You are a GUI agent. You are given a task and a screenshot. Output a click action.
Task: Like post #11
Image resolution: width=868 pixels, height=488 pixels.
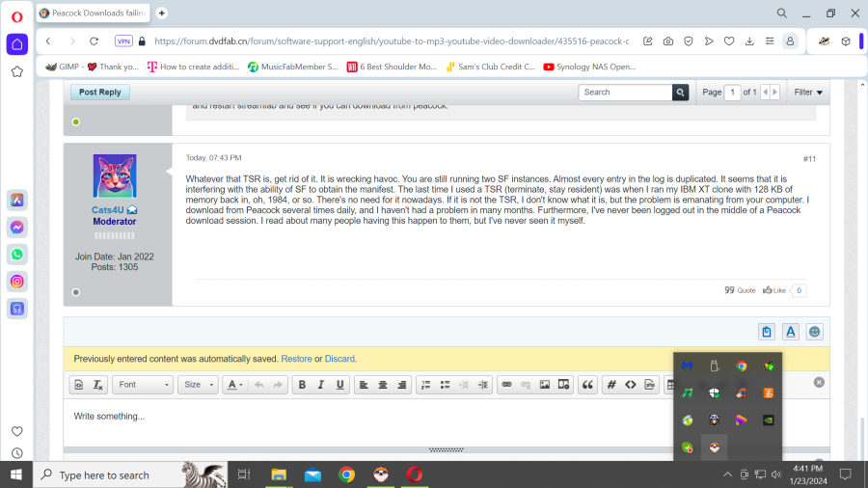click(x=774, y=290)
